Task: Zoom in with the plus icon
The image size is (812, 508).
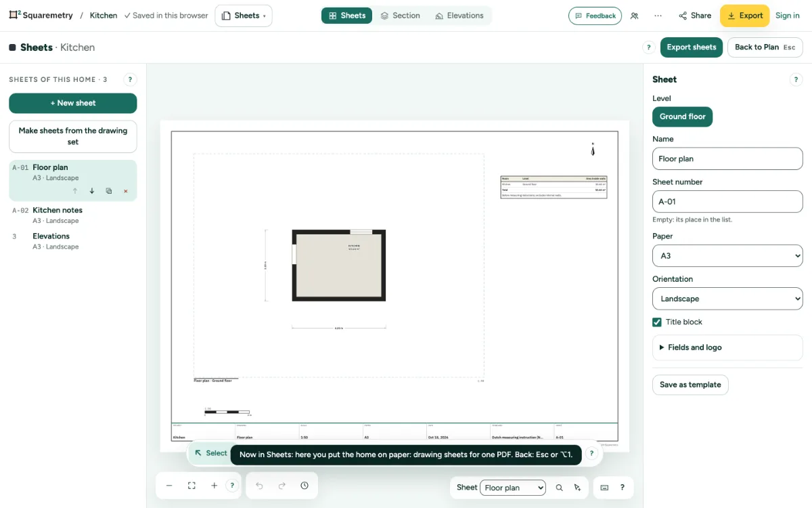Action: 214,486
